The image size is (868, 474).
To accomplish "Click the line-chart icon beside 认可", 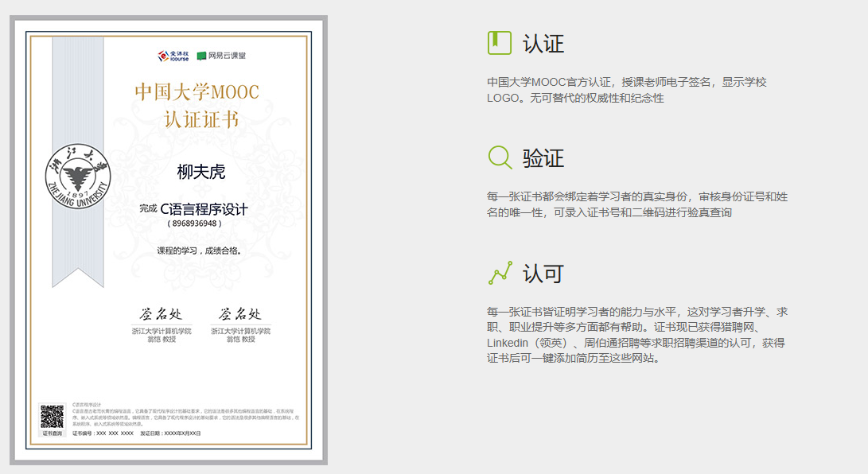I will 499,271.
